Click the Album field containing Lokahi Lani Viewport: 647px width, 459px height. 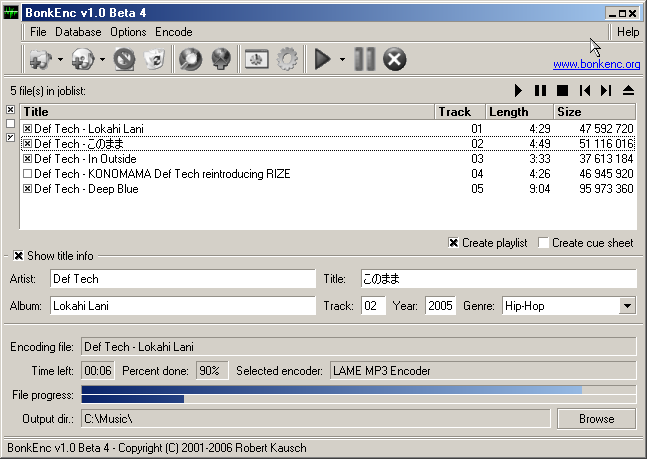(x=181, y=306)
